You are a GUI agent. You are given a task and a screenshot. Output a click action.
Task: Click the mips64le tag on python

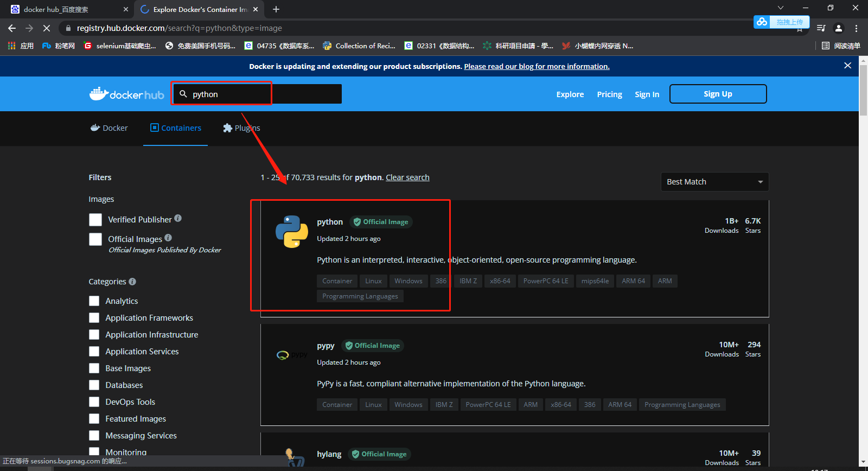595,281
